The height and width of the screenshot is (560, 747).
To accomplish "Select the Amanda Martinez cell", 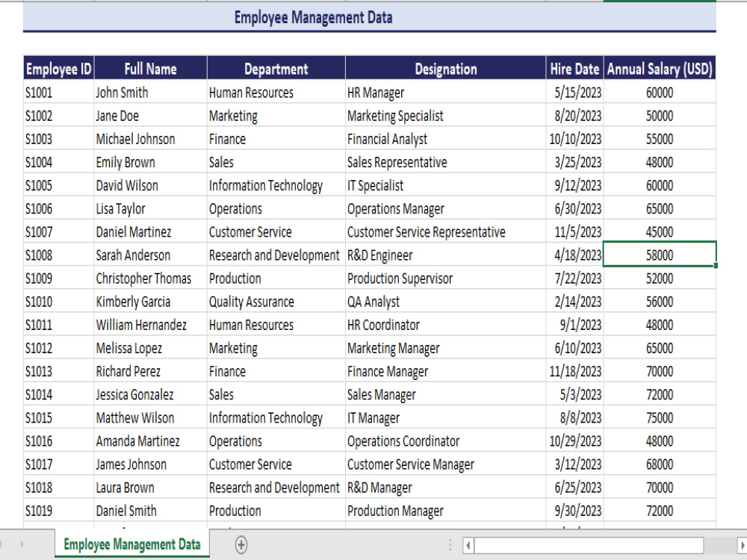I will click(x=151, y=441).
